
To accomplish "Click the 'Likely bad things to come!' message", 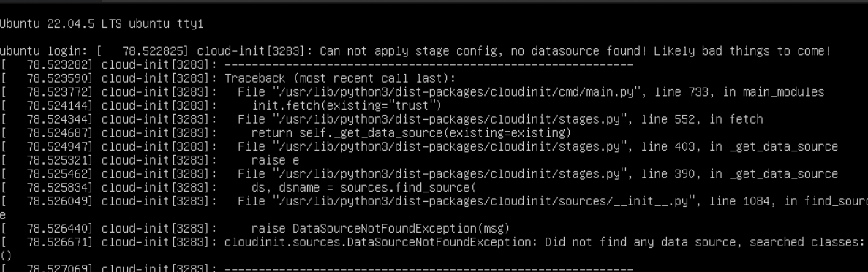I will tap(742, 51).
